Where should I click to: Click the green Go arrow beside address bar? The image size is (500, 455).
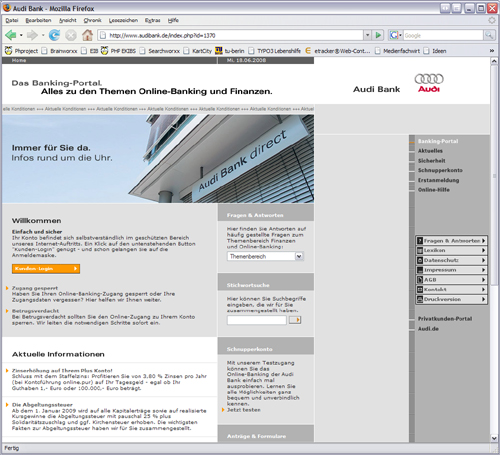[x=378, y=35]
